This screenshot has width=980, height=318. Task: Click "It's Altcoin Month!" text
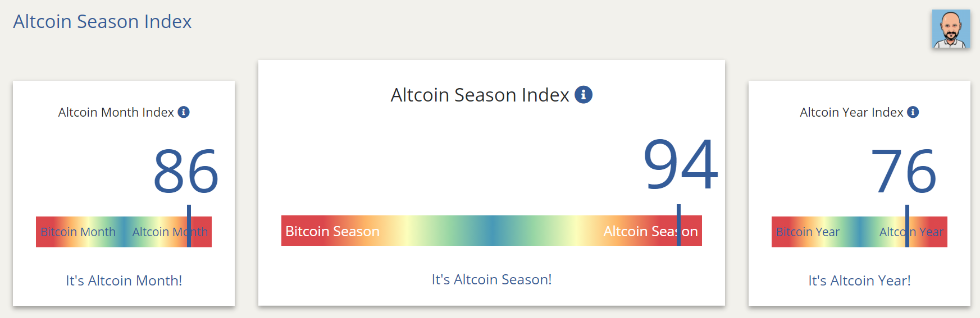[x=124, y=280]
